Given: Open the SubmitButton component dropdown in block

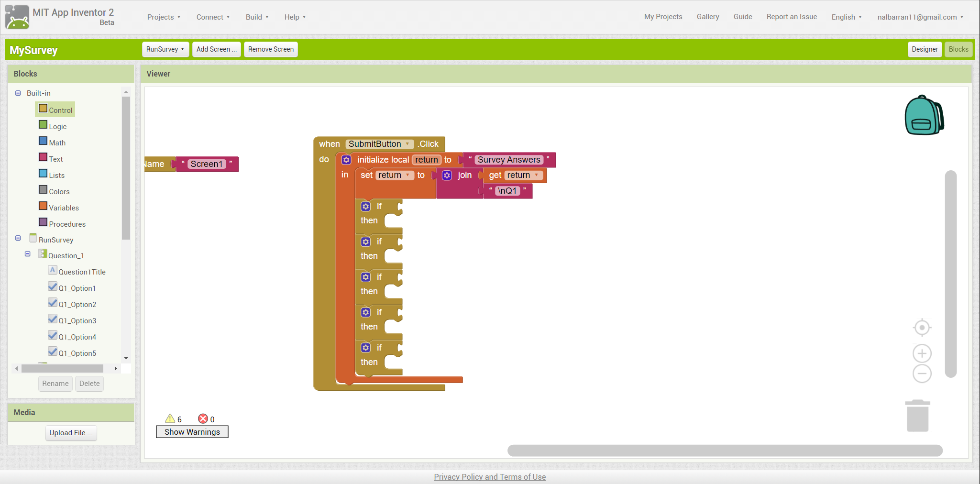Looking at the screenshot, I should click(x=379, y=144).
